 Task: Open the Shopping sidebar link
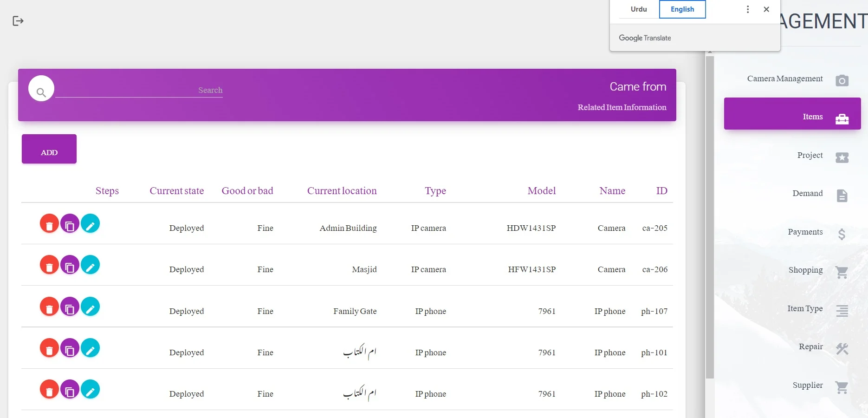[x=805, y=270]
